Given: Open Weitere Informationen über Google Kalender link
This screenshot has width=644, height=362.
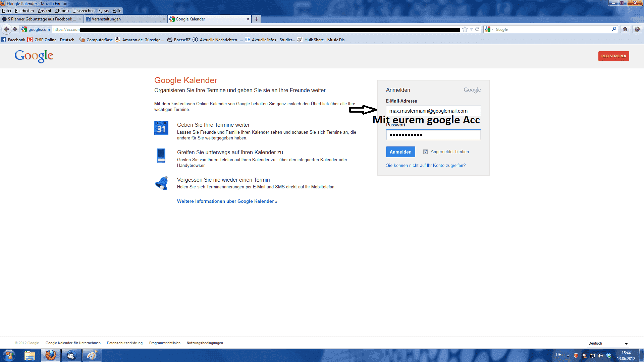Looking at the screenshot, I should 227,201.
